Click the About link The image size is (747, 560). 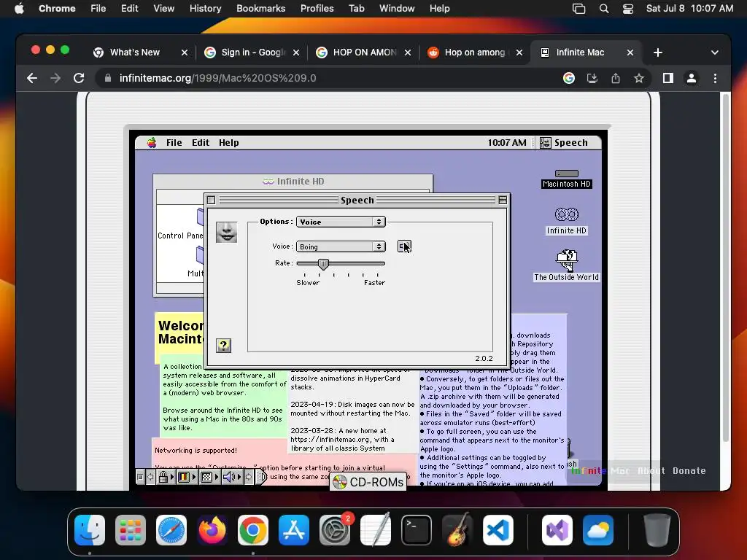(x=651, y=470)
